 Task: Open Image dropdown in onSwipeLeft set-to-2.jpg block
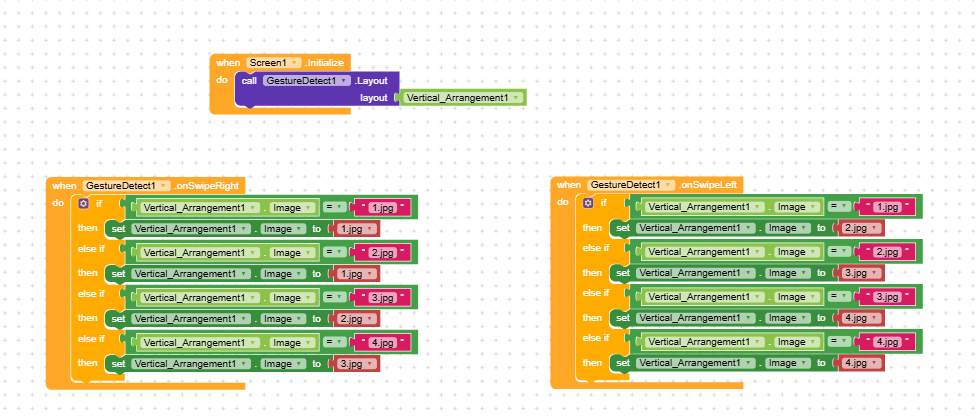tap(788, 228)
